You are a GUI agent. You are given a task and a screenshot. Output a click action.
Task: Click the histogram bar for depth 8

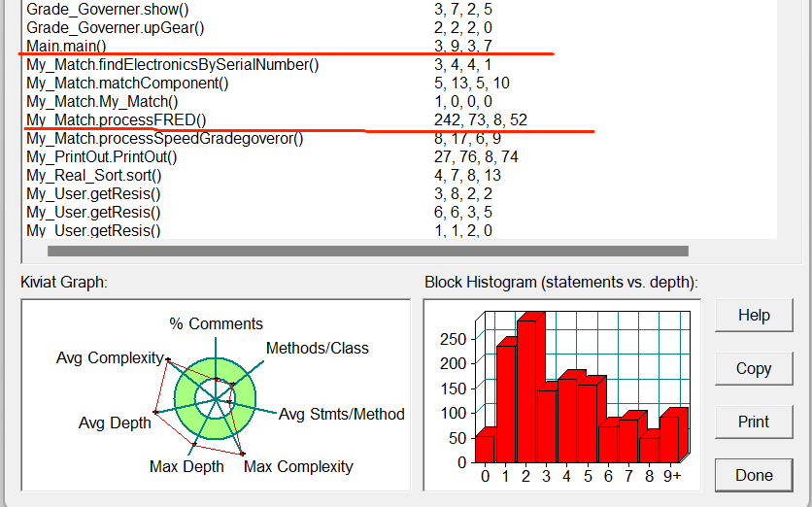click(x=649, y=450)
